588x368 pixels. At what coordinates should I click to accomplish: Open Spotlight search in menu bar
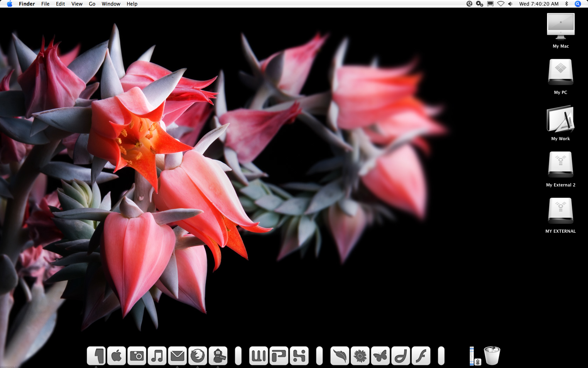click(578, 4)
